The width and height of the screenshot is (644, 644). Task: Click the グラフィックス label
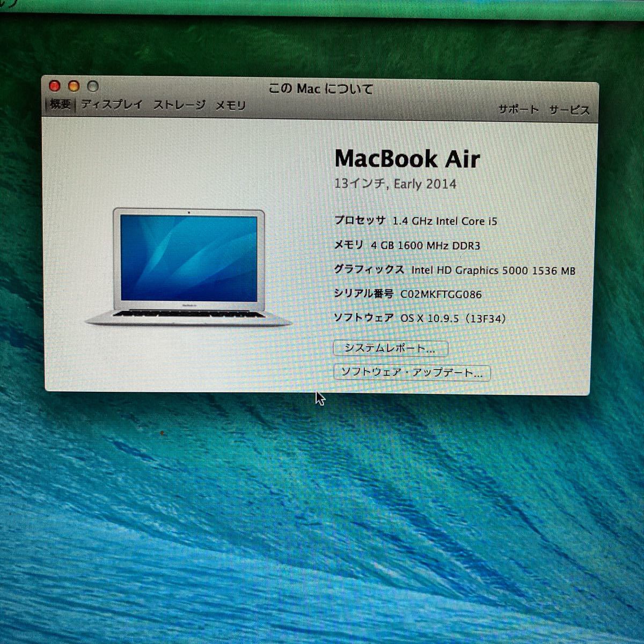[x=369, y=270]
